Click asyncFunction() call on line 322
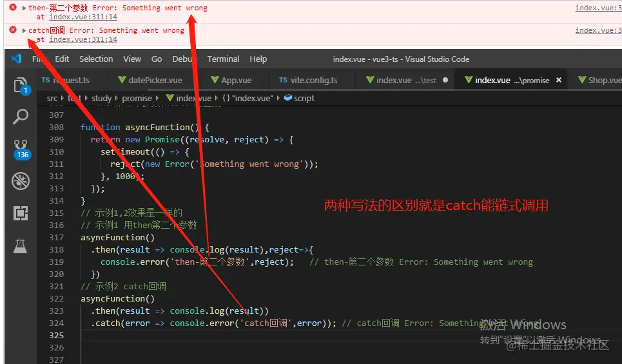The height and width of the screenshot is (364, 622). click(118, 298)
